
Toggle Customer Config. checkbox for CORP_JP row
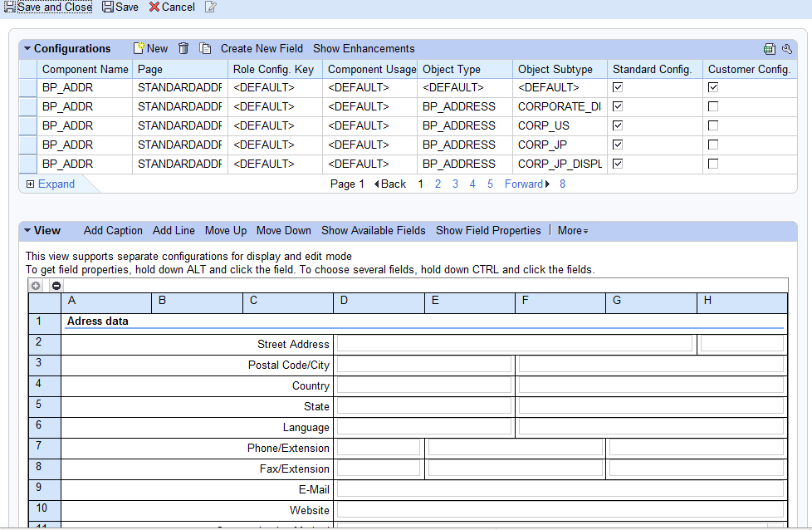click(713, 145)
